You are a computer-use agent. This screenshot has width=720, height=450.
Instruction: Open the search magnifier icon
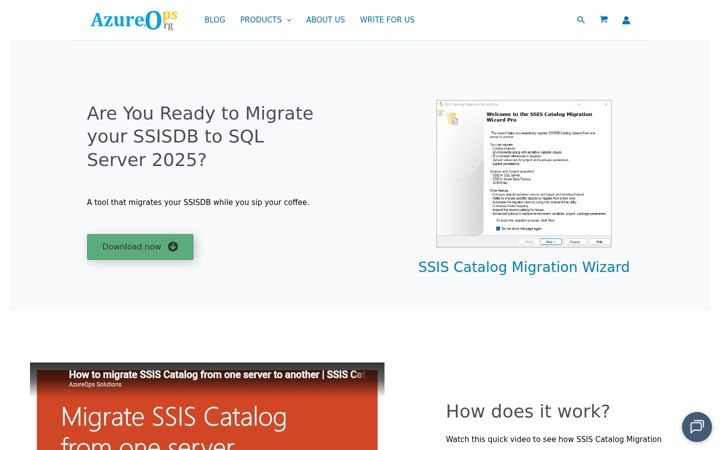tap(581, 20)
